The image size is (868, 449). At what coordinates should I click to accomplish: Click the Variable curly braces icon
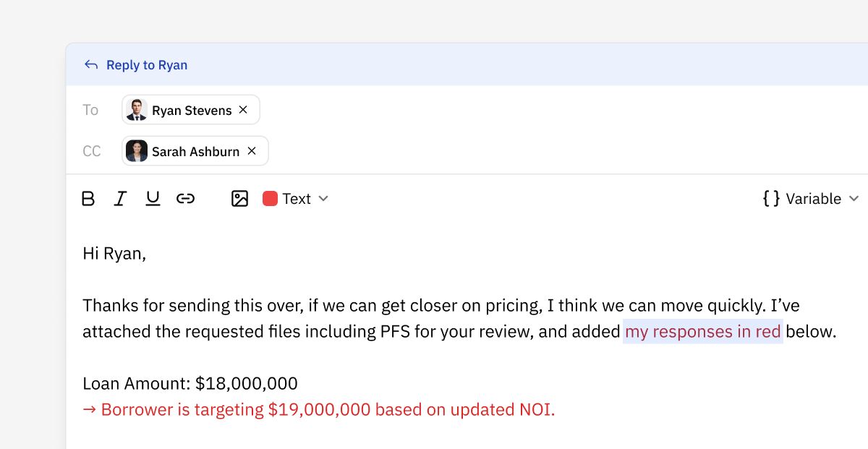pos(771,198)
